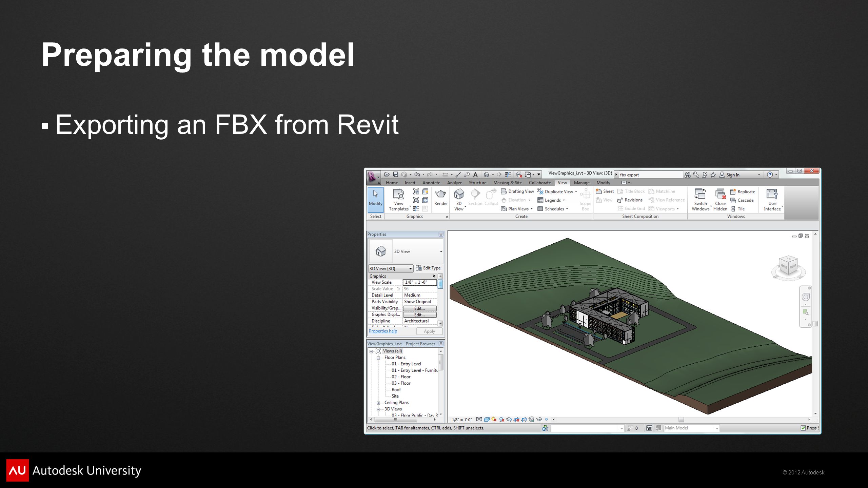The height and width of the screenshot is (488, 868).
Task: Open the Main Model design option dropdown
Action: [692, 428]
